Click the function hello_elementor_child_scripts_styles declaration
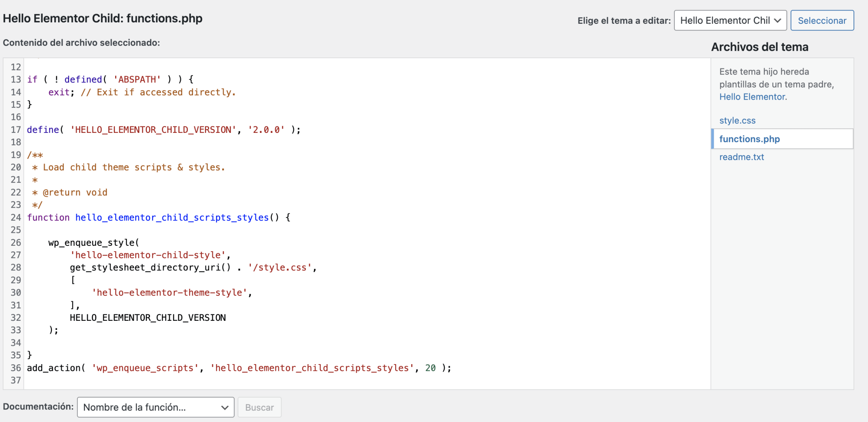Screen dimensions: 868x422 click(x=159, y=218)
